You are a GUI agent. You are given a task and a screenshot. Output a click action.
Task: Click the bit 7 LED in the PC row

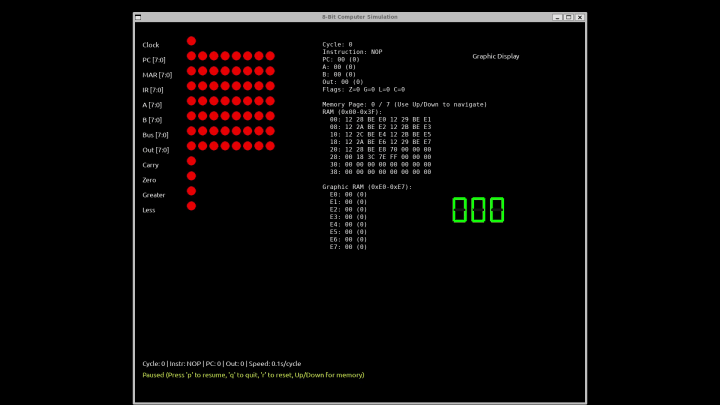(191, 56)
